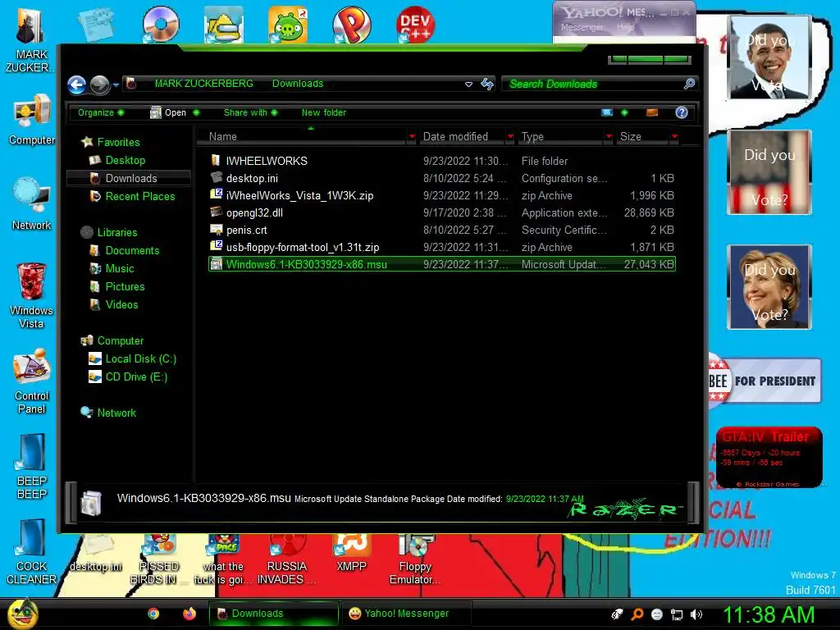Open Explorer help with the question mark
This screenshot has height=630, width=840.
(682, 112)
